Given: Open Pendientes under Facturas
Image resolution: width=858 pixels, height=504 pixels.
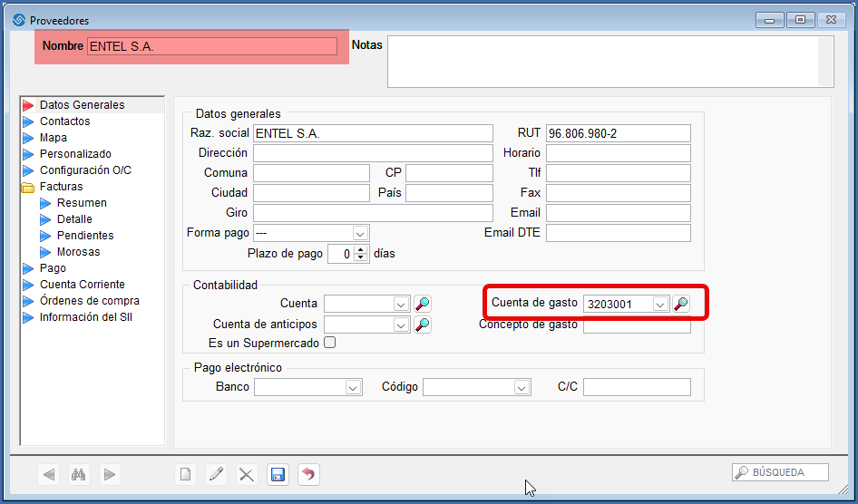Looking at the screenshot, I should (x=85, y=236).
